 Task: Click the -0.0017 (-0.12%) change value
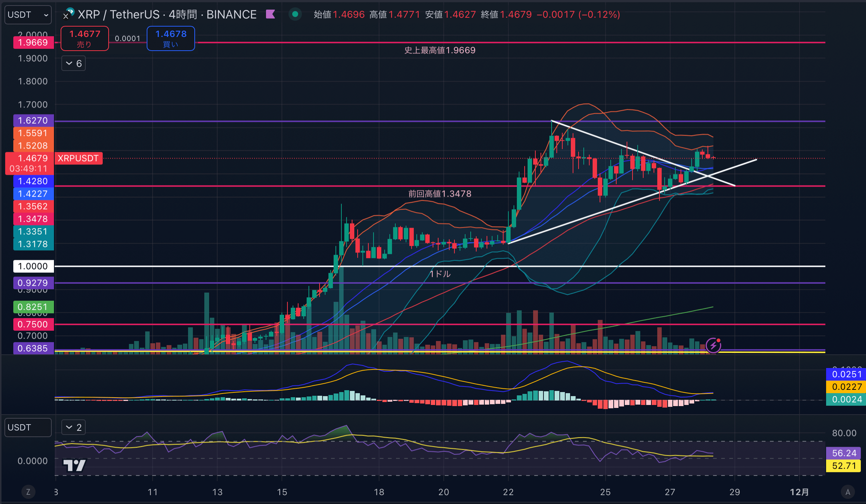(x=578, y=14)
